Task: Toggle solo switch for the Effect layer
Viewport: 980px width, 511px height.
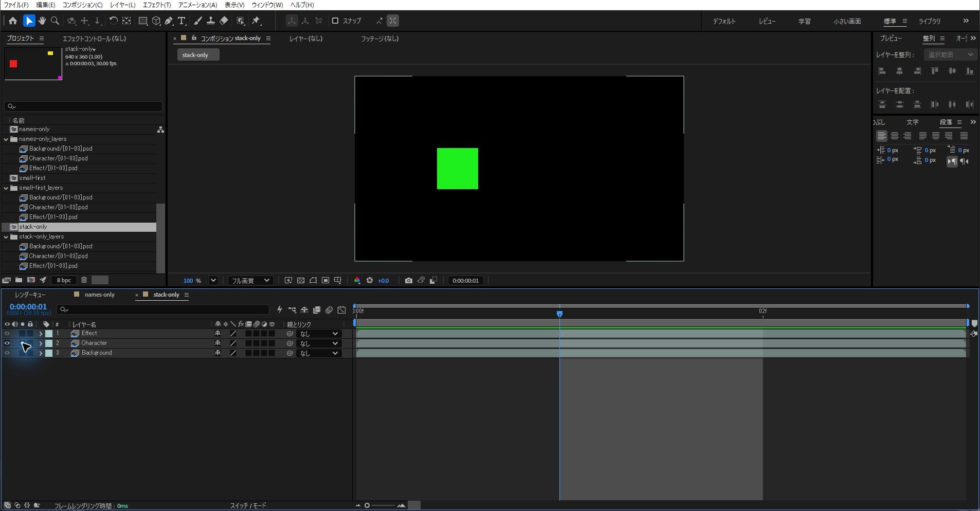Action: pyautogui.click(x=23, y=334)
